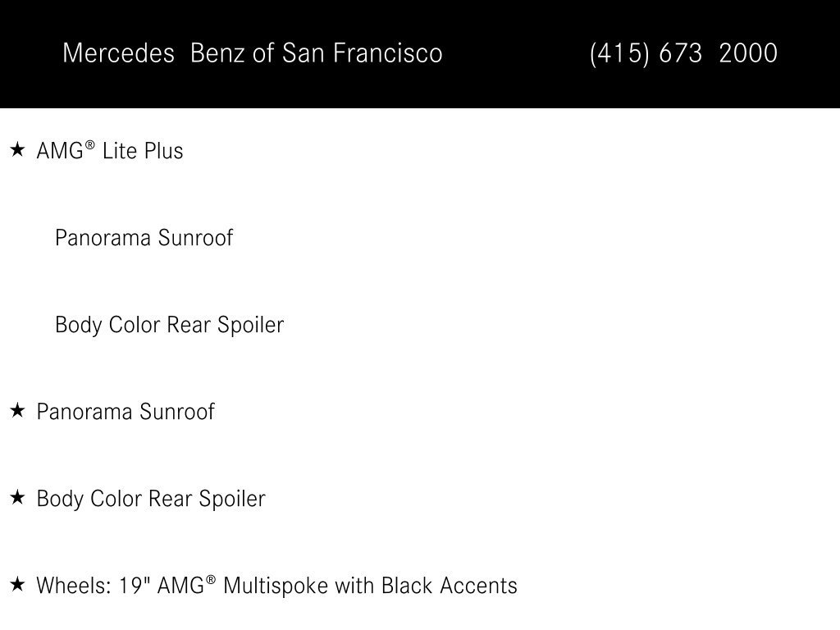840x630 pixels.
Task: Call the (415) 673 2000 phone number
Action: [x=683, y=53]
